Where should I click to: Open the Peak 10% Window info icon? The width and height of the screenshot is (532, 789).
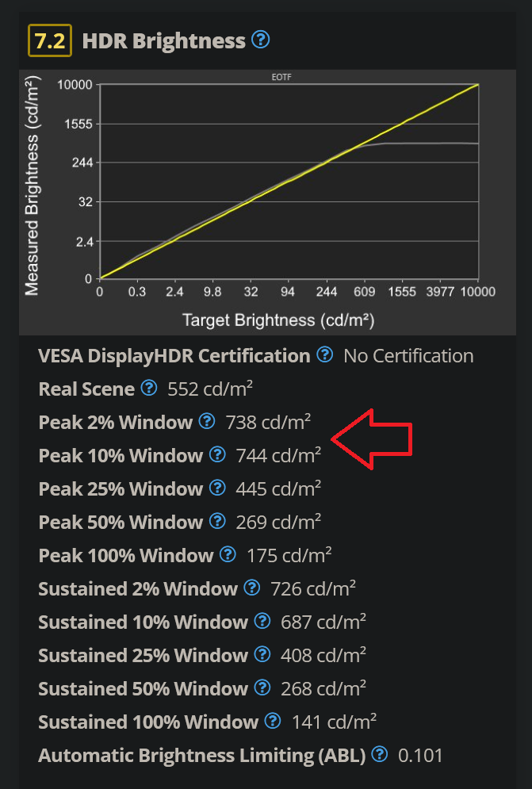coord(217,455)
